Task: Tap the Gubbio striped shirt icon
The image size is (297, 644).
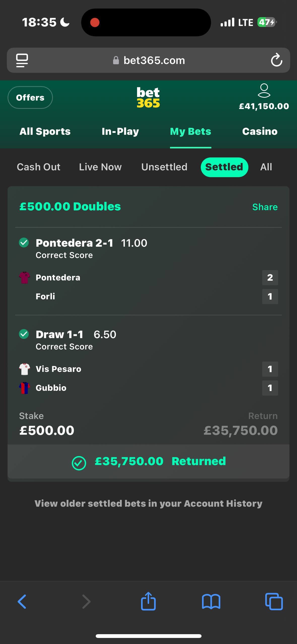Action: pos(24,388)
